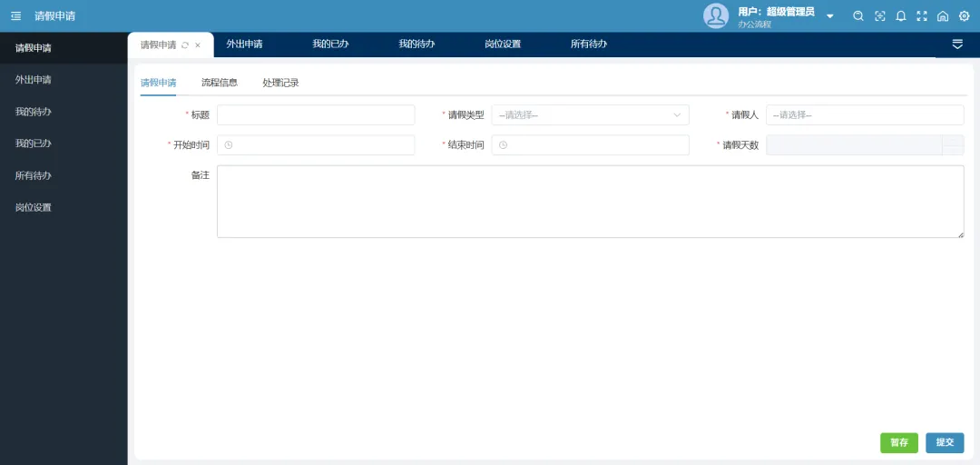The image size is (980, 465).
Task: Click the scan icon in header
Action: (880, 16)
